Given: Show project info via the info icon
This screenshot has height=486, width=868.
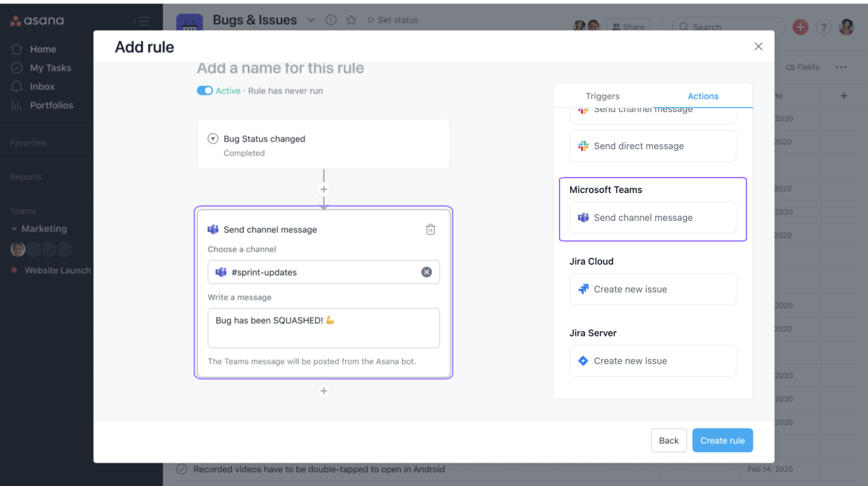Looking at the screenshot, I should click(331, 20).
